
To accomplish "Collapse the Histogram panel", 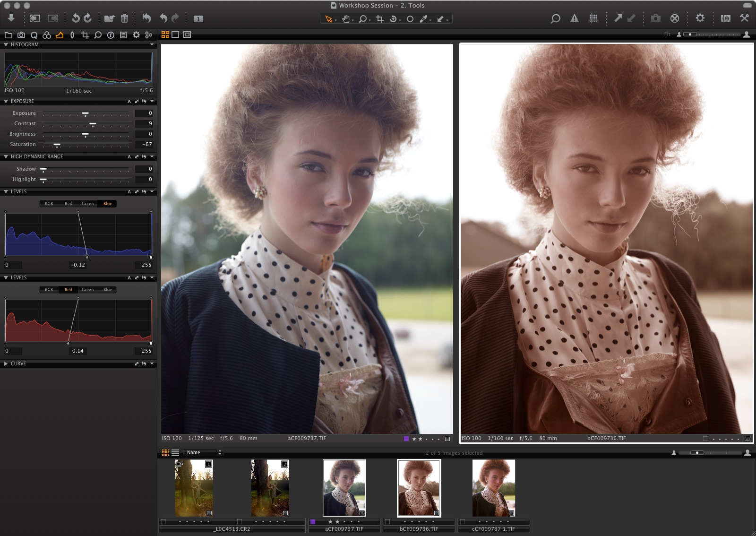I will 5,44.
